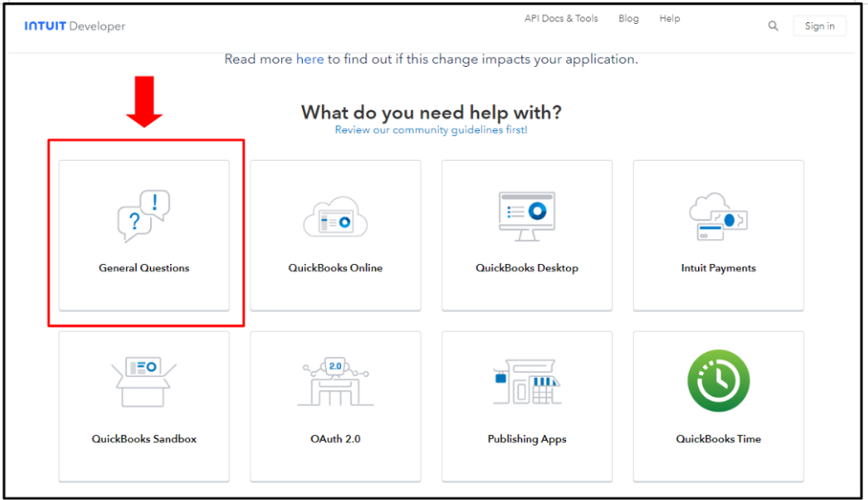Select the General Questions label text
868x500 pixels.
(144, 268)
